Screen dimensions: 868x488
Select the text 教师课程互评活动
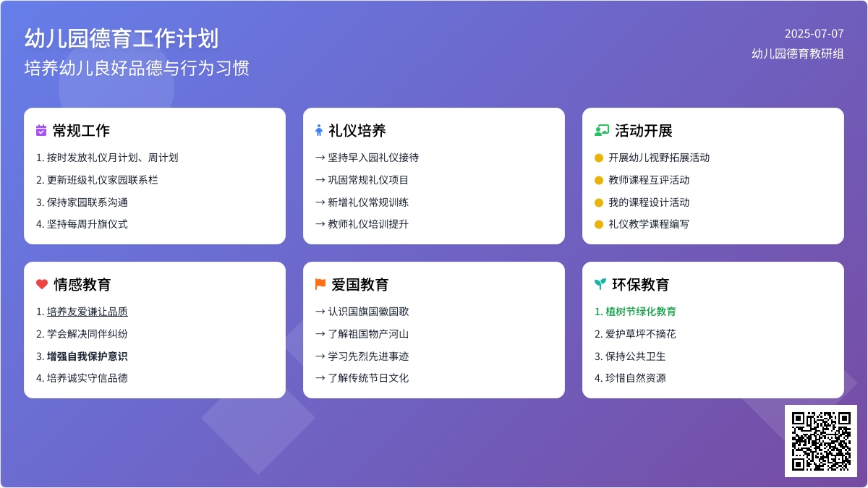649,180
